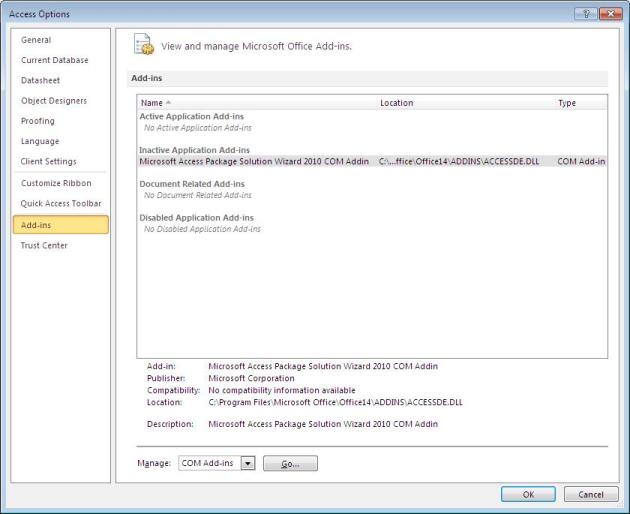The width and height of the screenshot is (630, 514).
Task: Close the Access Options dialog
Action: [611, 14]
